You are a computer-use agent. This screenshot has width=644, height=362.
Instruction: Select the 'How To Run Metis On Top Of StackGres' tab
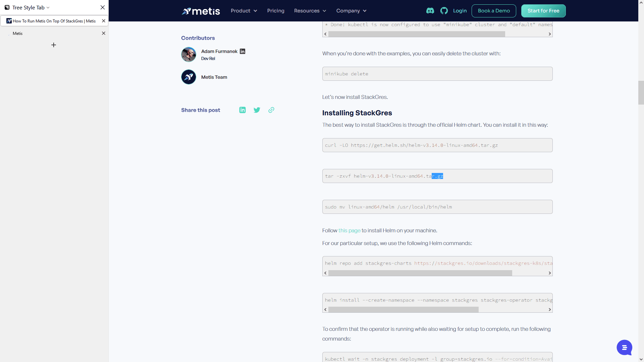[54, 21]
